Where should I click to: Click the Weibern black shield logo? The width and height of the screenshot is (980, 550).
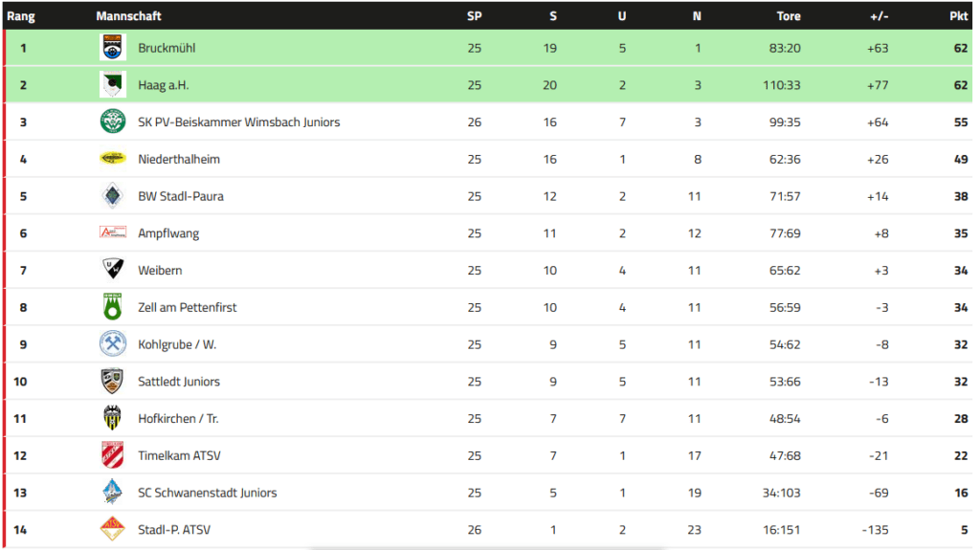[x=113, y=270]
